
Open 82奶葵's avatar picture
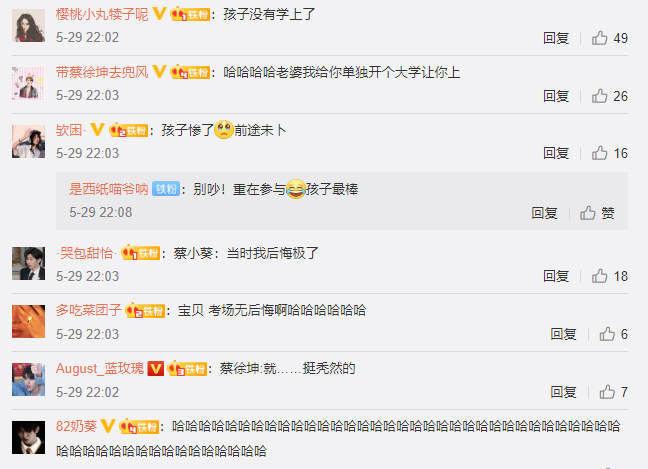[29, 438]
